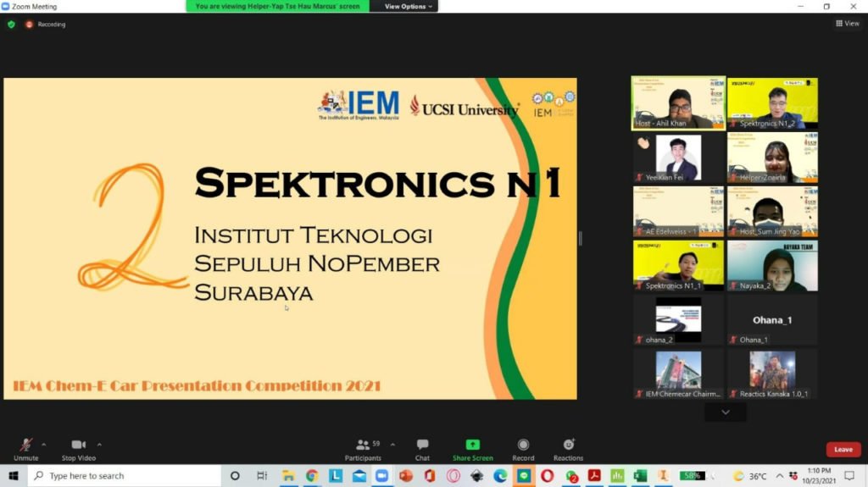Open the Windows Start menu

[x=14, y=476]
